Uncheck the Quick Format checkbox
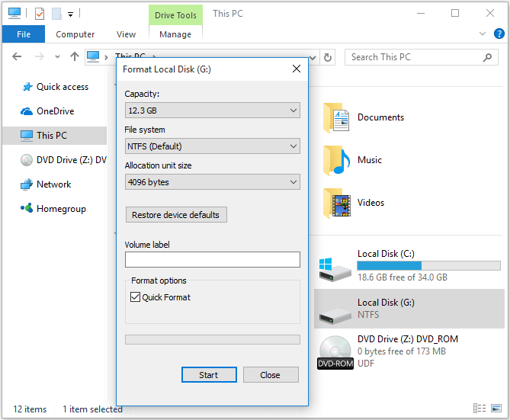The image size is (510, 420). [135, 297]
